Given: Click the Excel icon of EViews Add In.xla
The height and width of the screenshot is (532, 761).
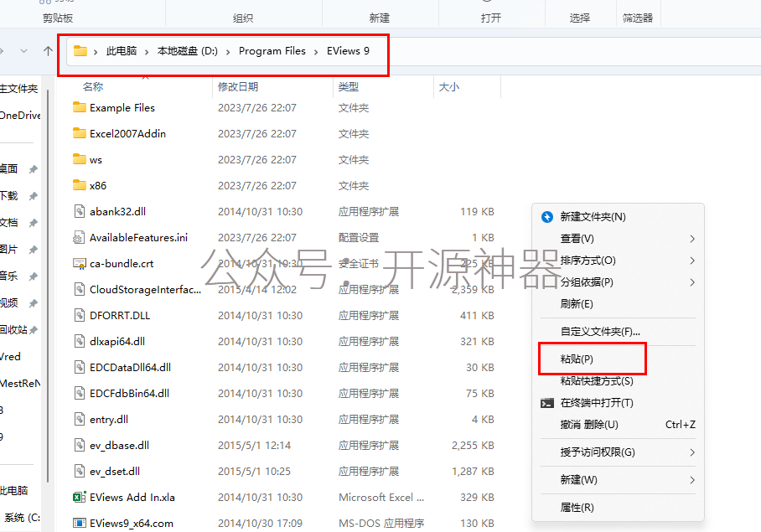Looking at the screenshot, I should pos(79,497).
